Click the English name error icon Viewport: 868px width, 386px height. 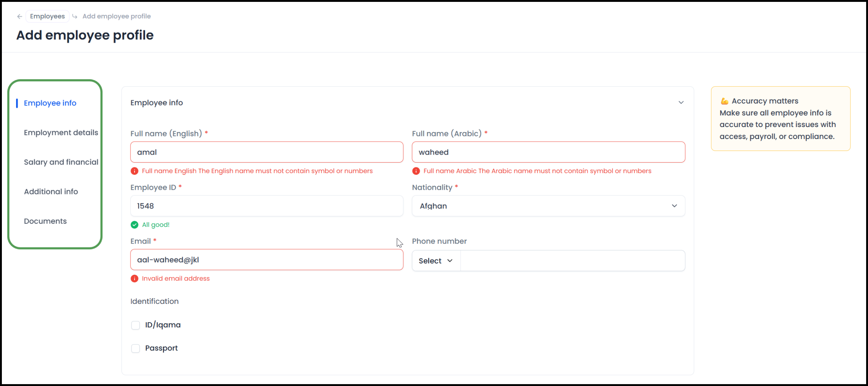pyautogui.click(x=135, y=171)
